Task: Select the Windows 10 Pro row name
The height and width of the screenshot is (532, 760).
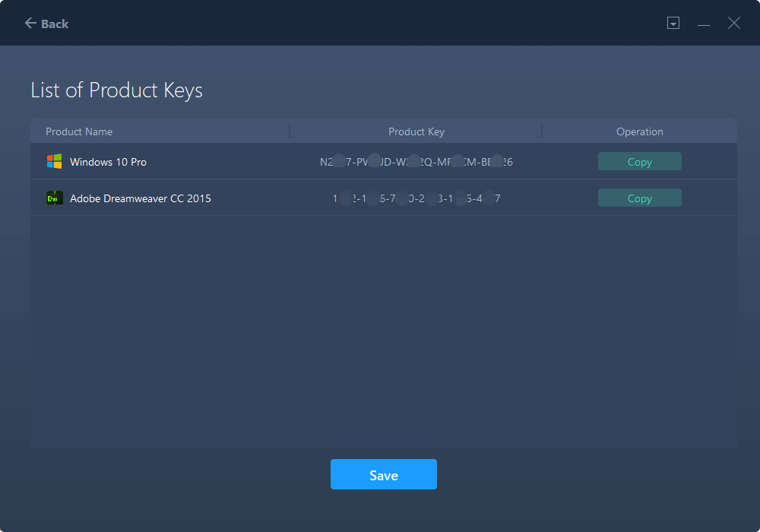Action: point(108,162)
